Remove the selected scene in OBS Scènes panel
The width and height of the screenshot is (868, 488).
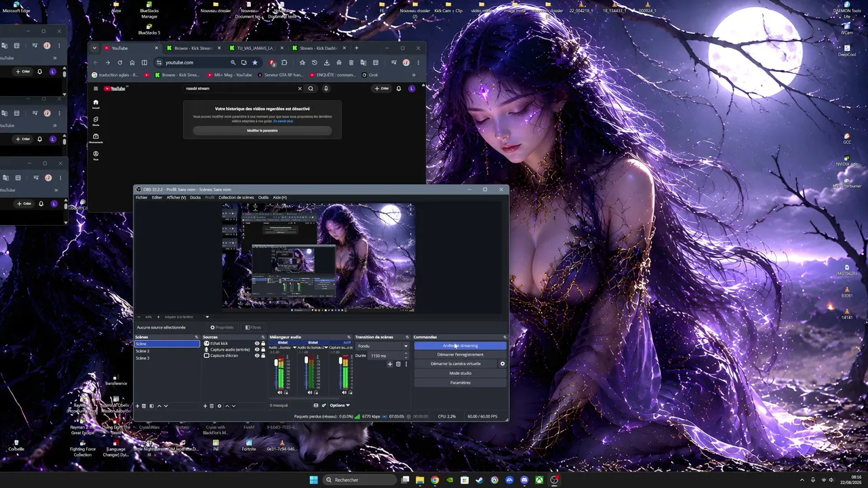pos(144,406)
